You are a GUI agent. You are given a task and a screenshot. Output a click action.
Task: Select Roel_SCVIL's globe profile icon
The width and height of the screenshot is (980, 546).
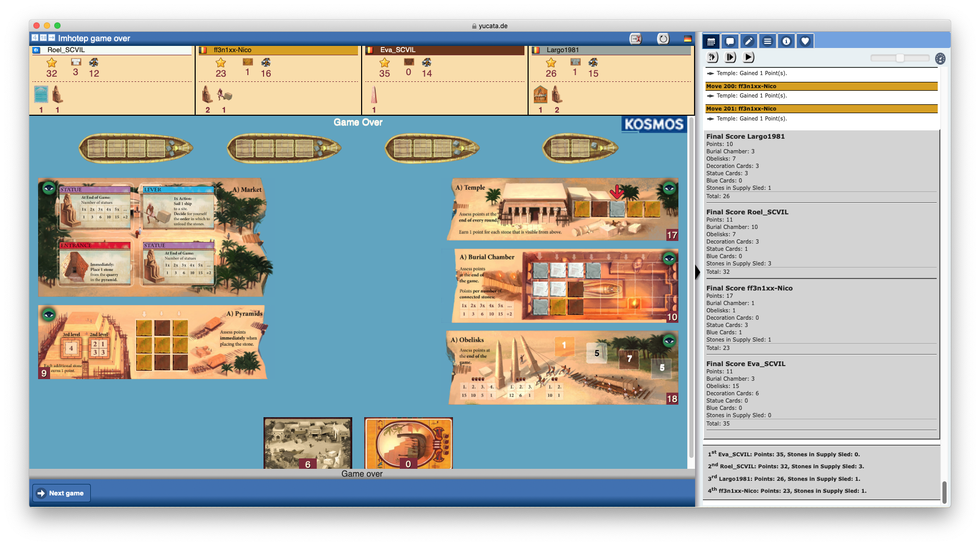(36, 50)
